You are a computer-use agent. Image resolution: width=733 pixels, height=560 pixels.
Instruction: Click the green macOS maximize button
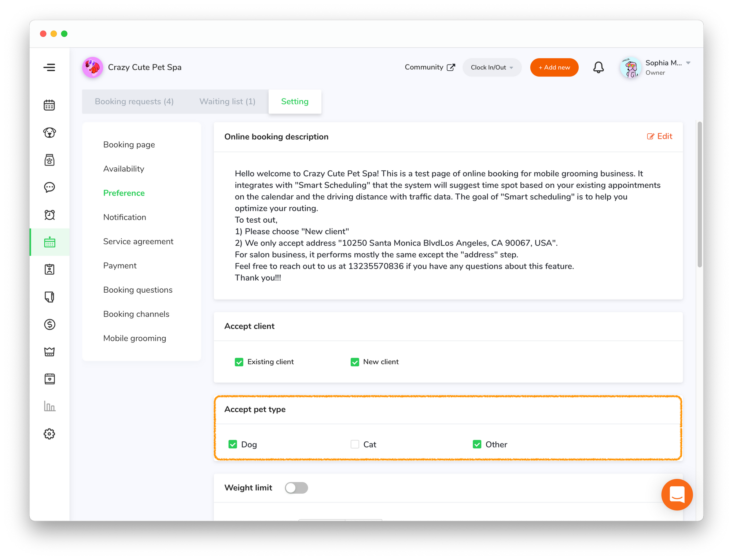tap(64, 34)
